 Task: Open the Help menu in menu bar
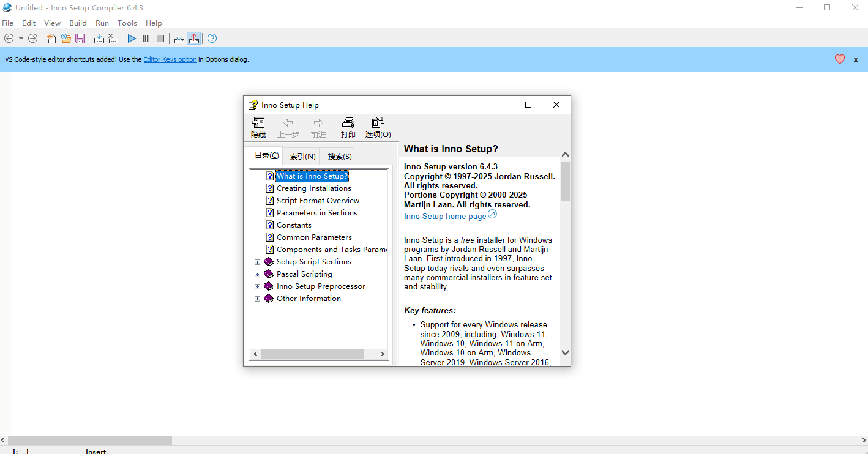(x=154, y=23)
